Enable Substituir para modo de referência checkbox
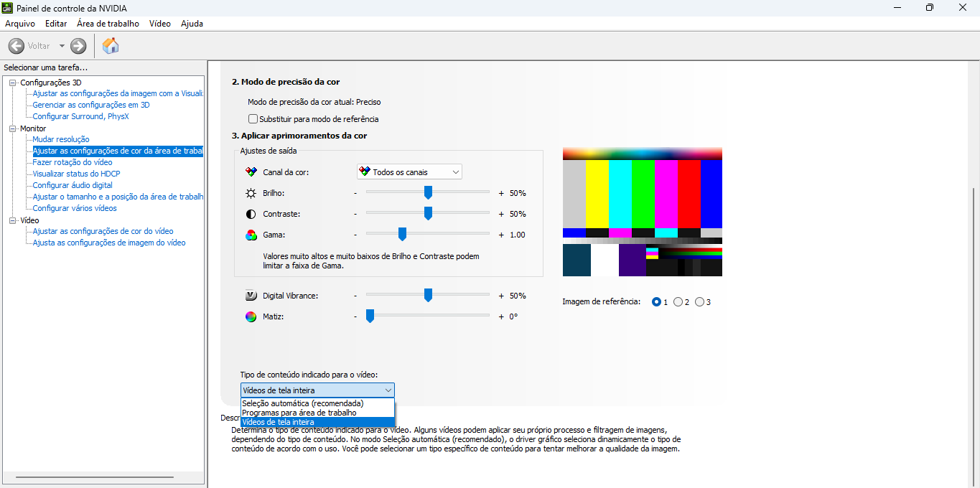Image resolution: width=980 pixels, height=488 pixels. pyautogui.click(x=253, y=119)
